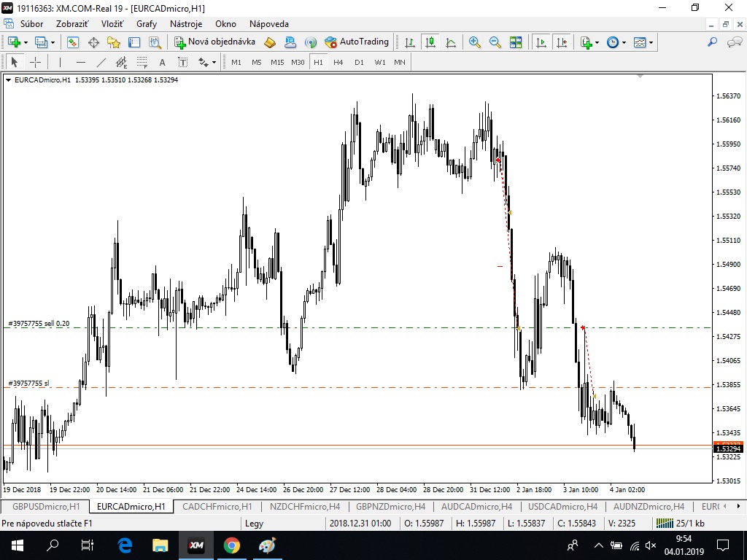Switch to GBPUSDmicro,H1 chart tab

46,506
